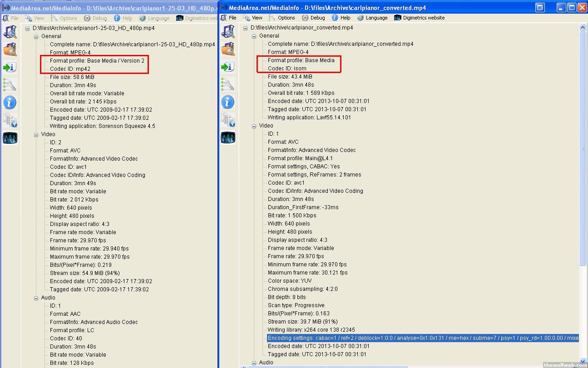Collapse Video section in converted.mp4 tree
This screenshot has height=368, width=588.
coord(254,126)
